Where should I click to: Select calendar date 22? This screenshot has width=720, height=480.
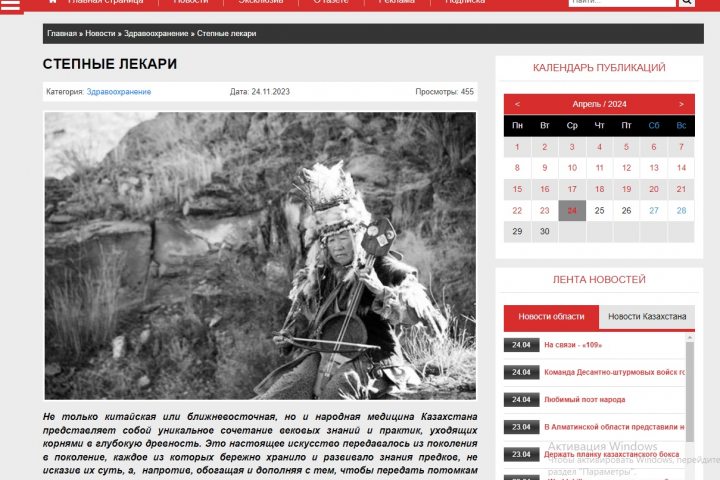coord(517,210)
